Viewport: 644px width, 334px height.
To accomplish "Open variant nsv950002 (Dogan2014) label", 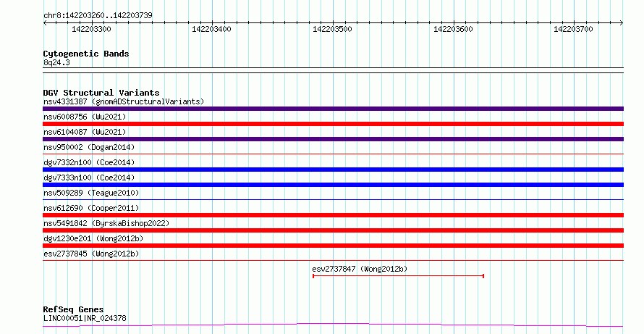I will (x=89, y=147).
